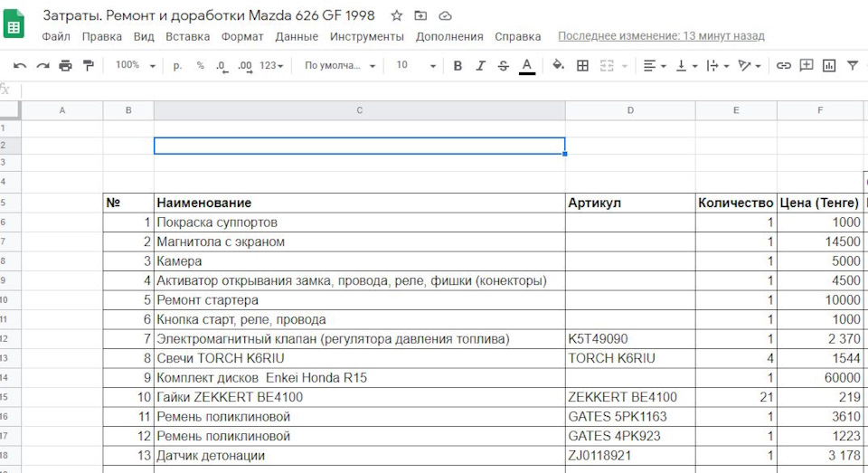Select cell 'ZJ0118921'
The width and height of the screenshot is (868, 473).
630,455
